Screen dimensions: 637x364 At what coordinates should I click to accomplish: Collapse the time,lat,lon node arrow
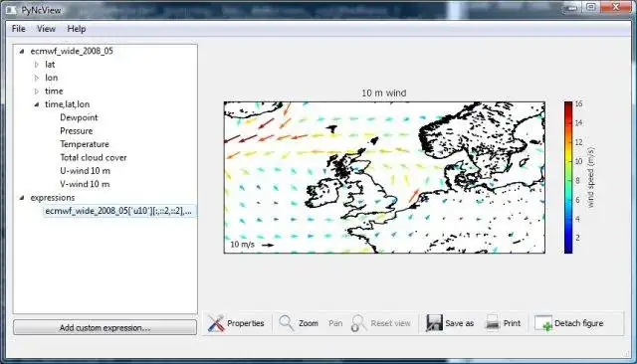tap(37, 104)
